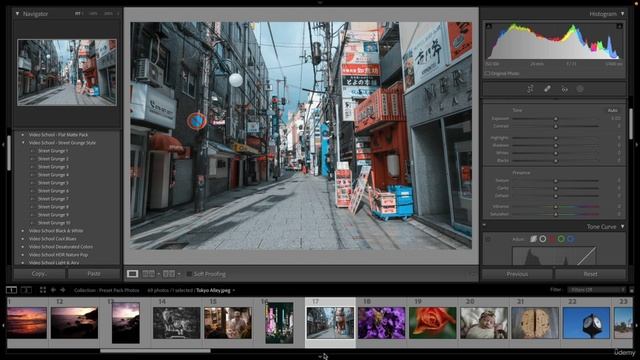Viewport: 640px width, 360px height.
Task: Toggle shadow clipping indicator in histogram
Action: pos(489,27)
